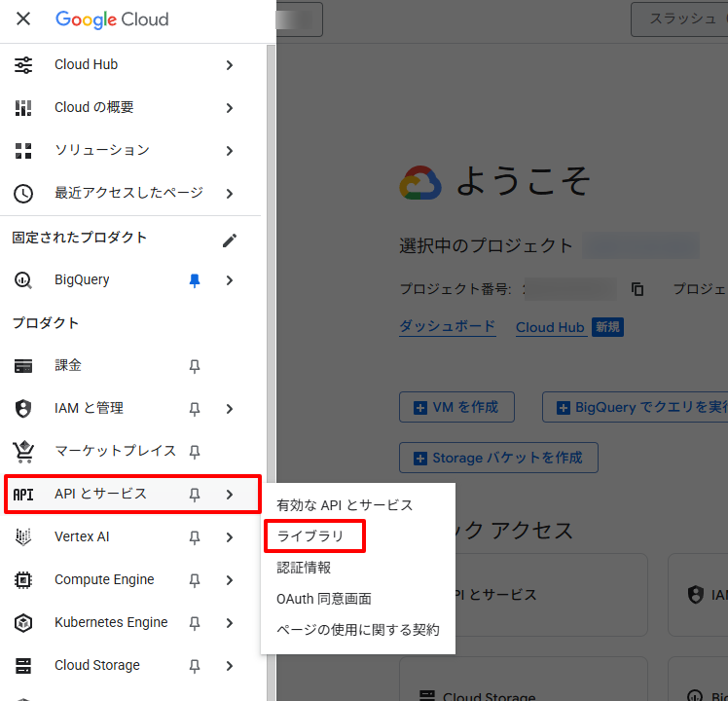
Task: Open the ダッシュボード link
Action: [447, 327]
